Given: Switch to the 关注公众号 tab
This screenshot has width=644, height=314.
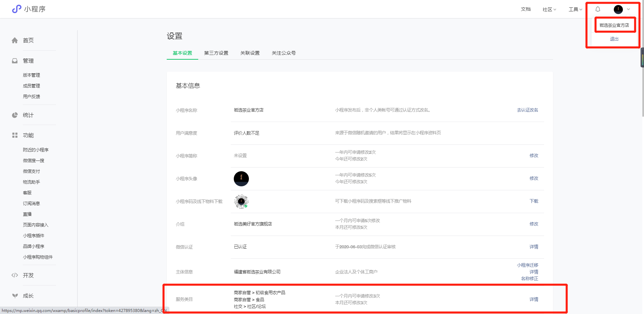Looking at the screenshot, I should click(x=284, y=53).
